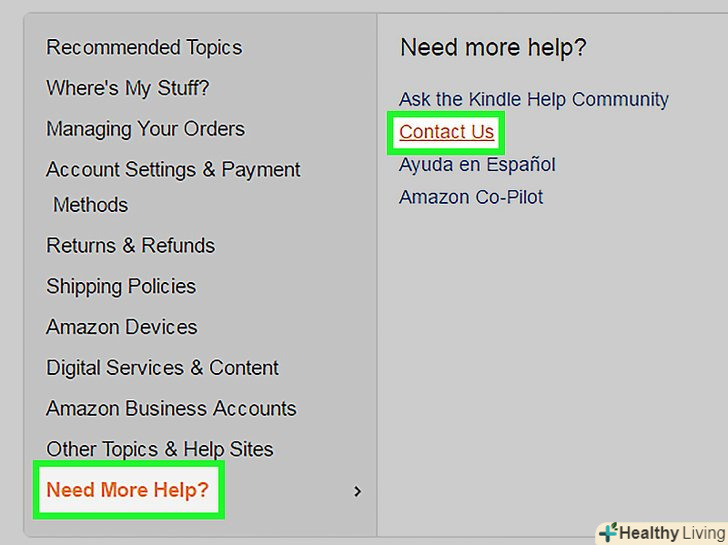The height and width of the screenshot is (545, 728).
Task: Select Account Settings & Payment Methods
Action: pyautogui.click(x=173, y=170)
